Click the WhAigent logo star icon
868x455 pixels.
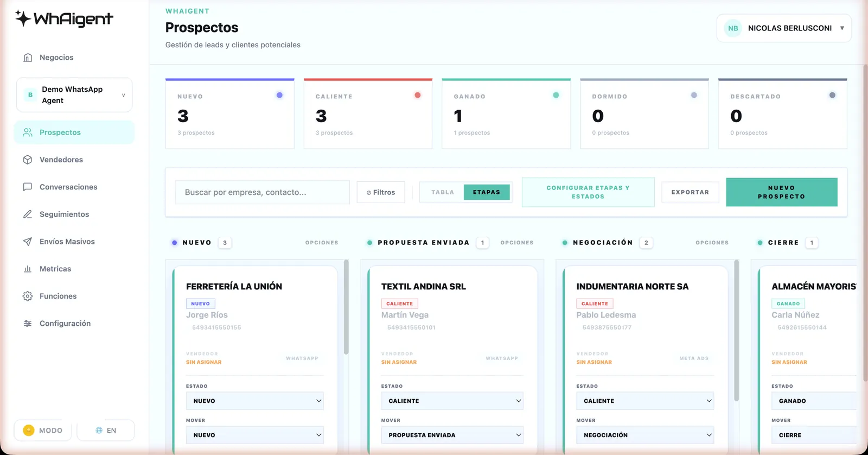click(x=23, y=18)
